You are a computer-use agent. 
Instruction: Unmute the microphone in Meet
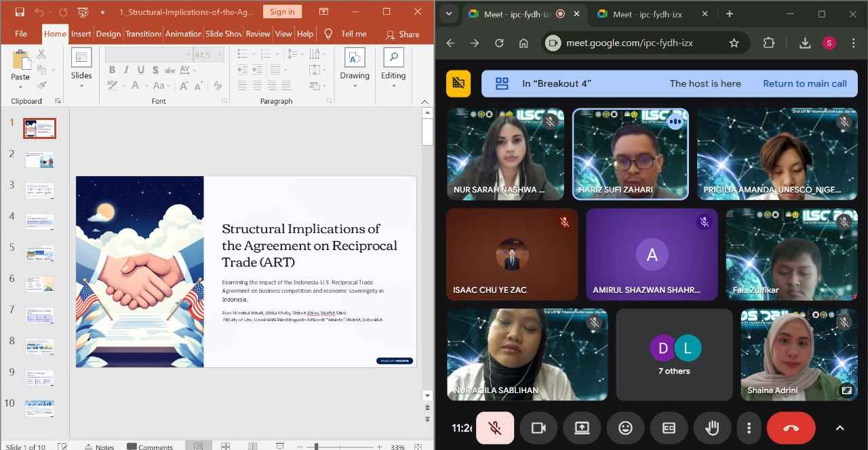pyautogui.click(x=495, y=428)
